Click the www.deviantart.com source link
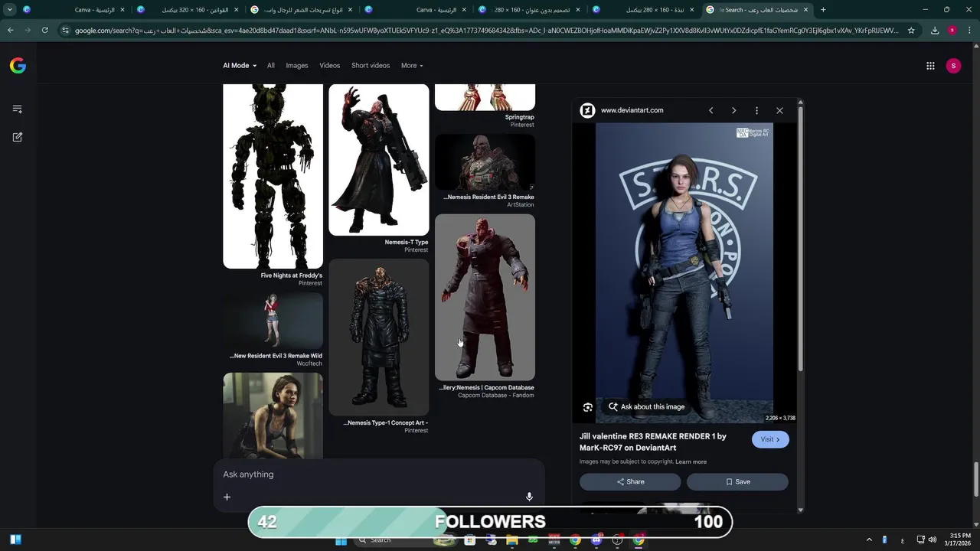Image resolution: width=980 pixels, height=551 pixels. (632, 110)
